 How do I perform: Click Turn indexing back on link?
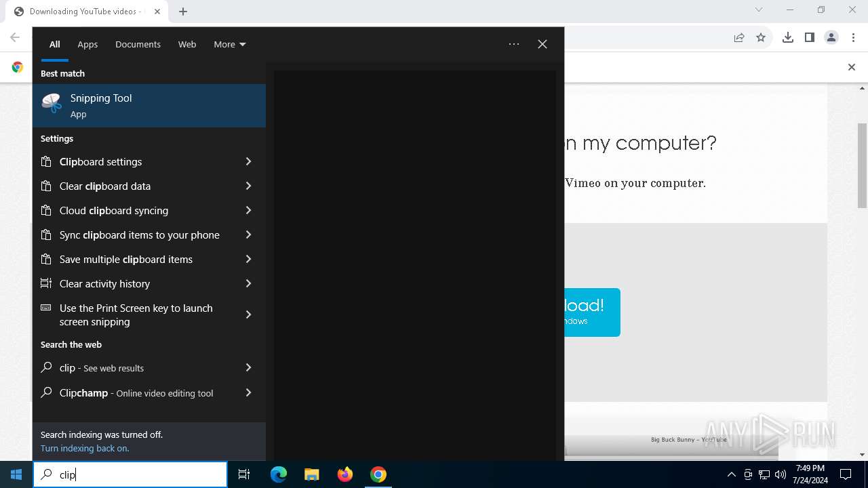click(x=85, y=448)
